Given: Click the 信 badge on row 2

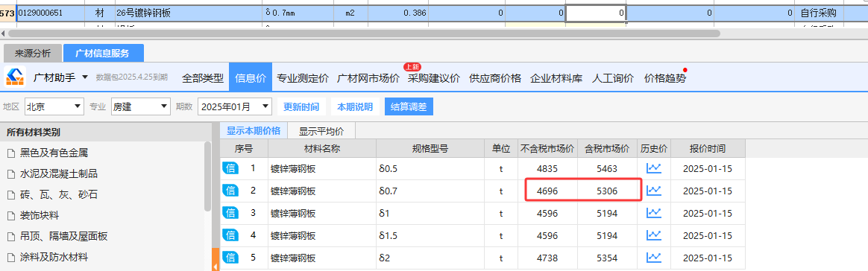Looking at the screenshot, I should point(230,191).
